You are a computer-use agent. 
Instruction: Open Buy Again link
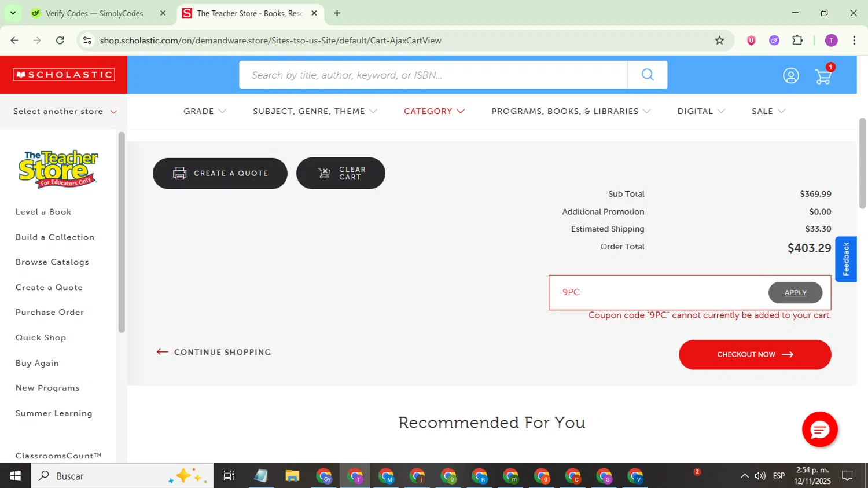coord(37,364)
